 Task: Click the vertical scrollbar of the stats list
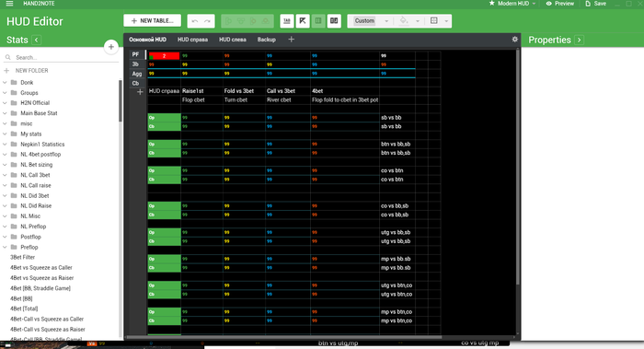(x=121, y=101)
